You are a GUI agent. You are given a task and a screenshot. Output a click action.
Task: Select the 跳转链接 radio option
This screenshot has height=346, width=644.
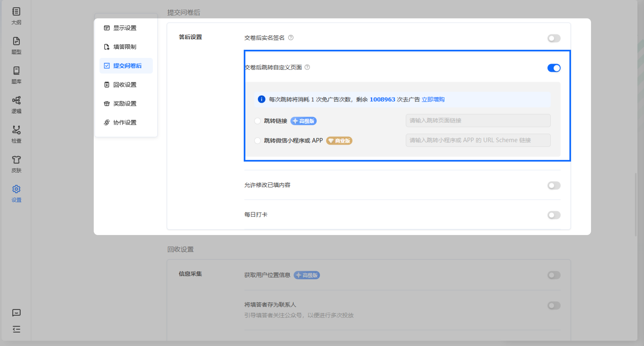(x=258, y=121)
